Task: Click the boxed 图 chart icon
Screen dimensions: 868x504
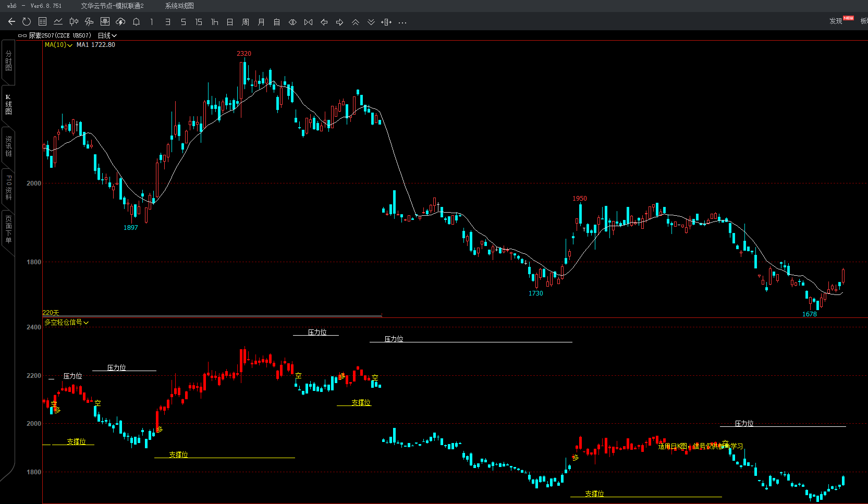Action: [105, 22]
